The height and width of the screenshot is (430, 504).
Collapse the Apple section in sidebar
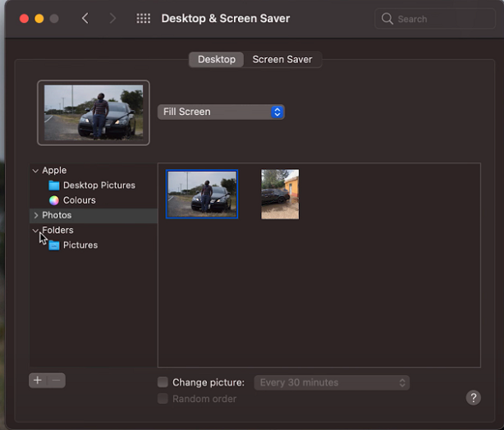pyautogui.click(x=35, y=171)
